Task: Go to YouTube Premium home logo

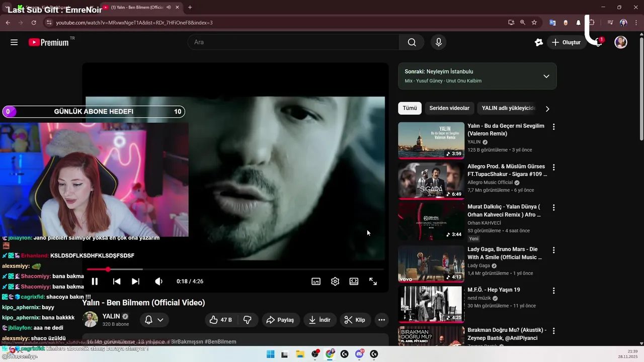Action: 48,42
